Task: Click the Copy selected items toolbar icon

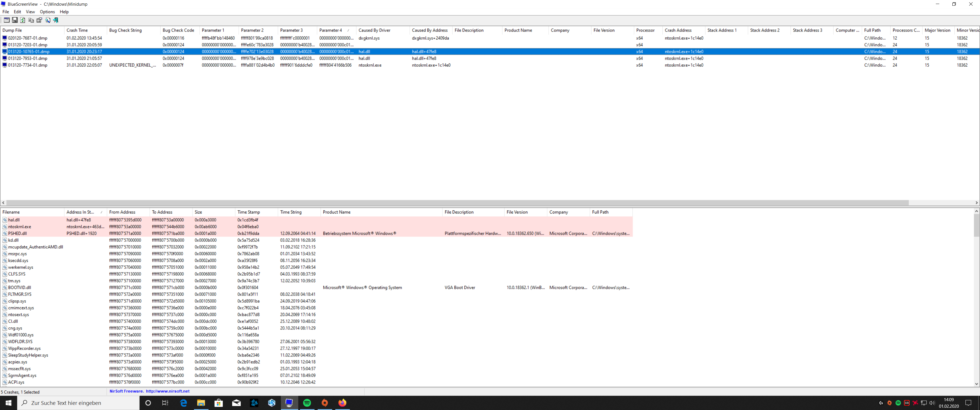Action: coord(31,20)
